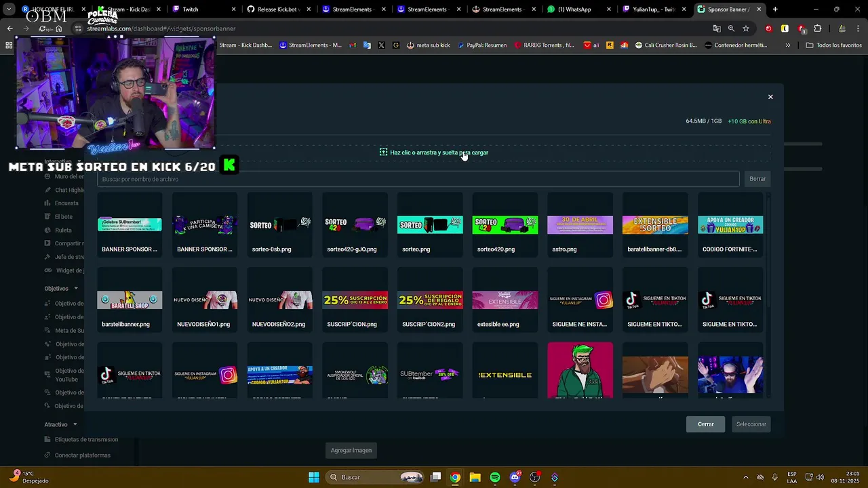Pick the NUEVODISEÑO2.png image
The width and height of the screenshot is (868, 488).
click(x=279, y=300)
